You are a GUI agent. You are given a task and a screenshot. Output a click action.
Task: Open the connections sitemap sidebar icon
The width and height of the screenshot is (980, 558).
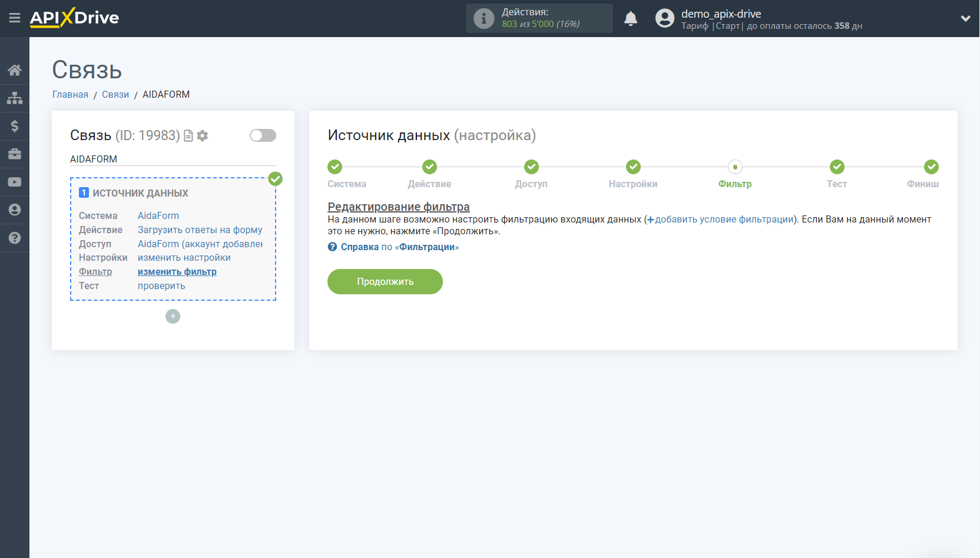click(x=15, y=98)
